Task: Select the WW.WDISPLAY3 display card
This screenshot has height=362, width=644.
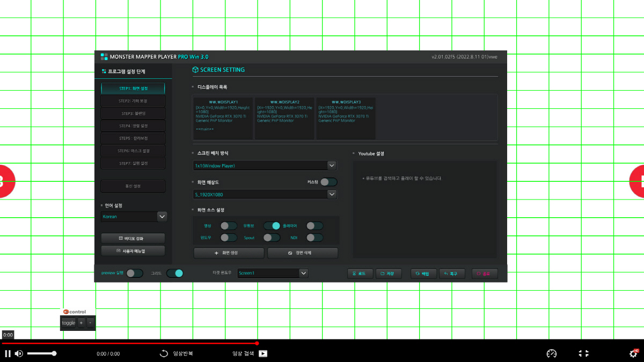Action: click(x=346, y=118)
